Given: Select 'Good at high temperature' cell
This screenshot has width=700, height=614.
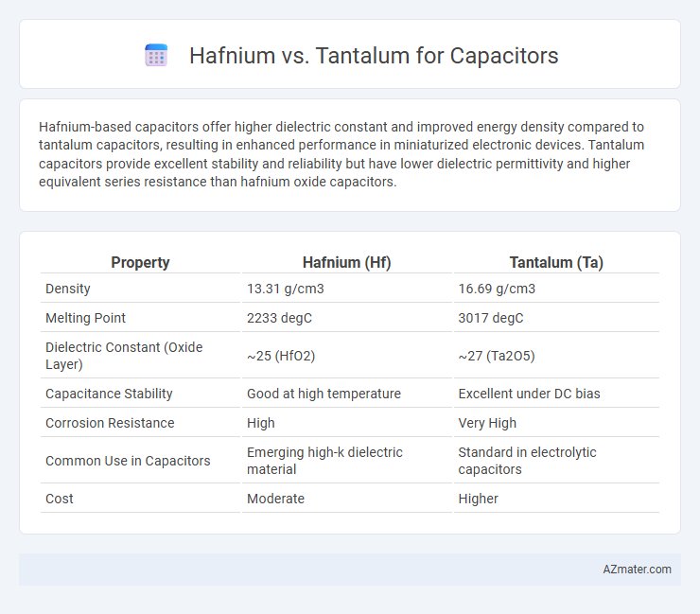Looking at the screenshot, I should [324, 394].
